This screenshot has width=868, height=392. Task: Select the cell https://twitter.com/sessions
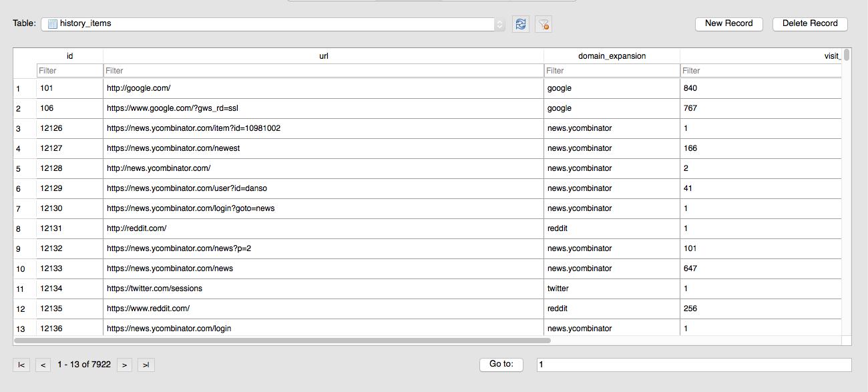[324, 288]
